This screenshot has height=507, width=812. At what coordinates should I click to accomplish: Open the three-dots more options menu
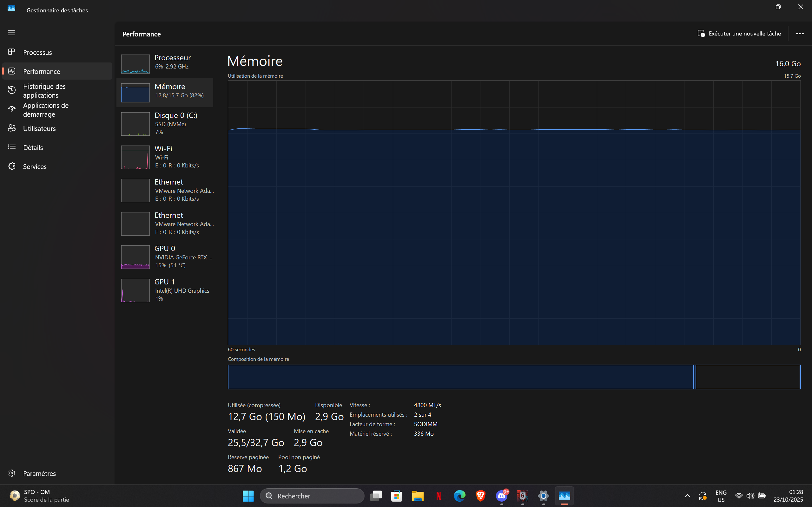[800, 34]
